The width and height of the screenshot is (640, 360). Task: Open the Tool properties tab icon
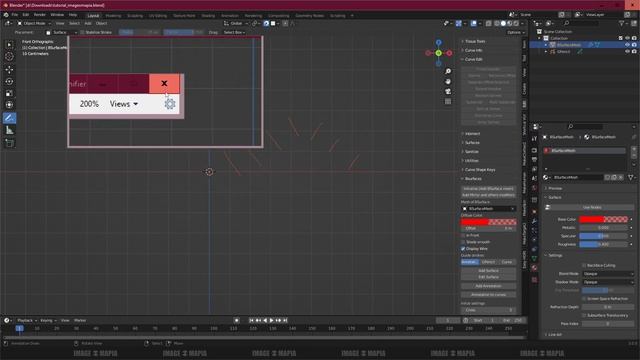pyautogui.click(x=534, y=139)
